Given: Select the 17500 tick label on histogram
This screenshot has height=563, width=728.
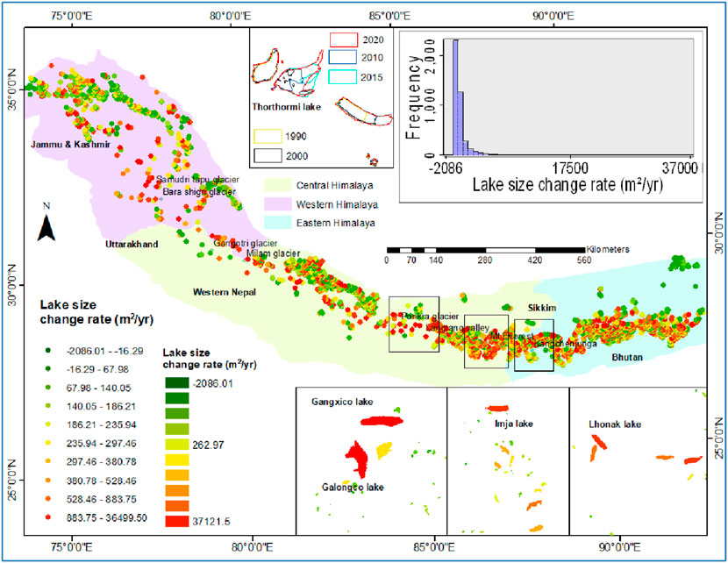Looking at the screenshot, I should pos(570,168).
